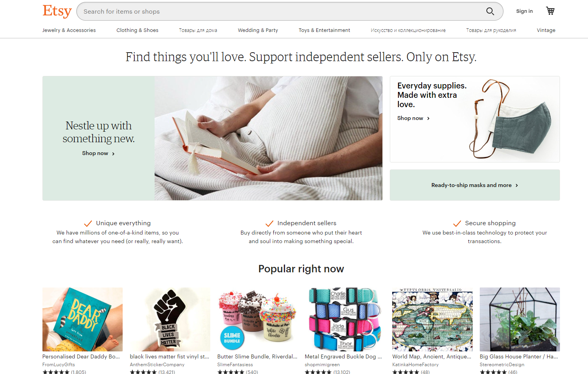Viewport: 588px width, 374px height.
Task: Open the Personalised Dear Daddy book thumbnail
Action: pyautogui.click(x=83, y=319)
